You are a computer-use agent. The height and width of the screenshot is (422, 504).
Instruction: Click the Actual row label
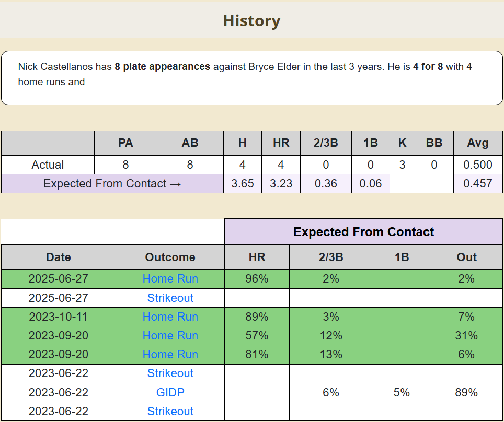pos(48,165)
